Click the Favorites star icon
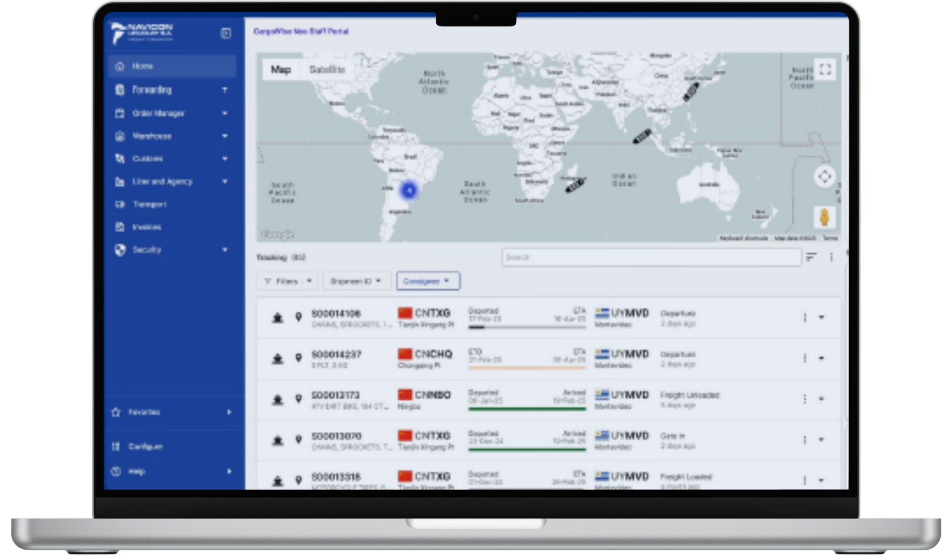This screenshot has width=942, height=560. [x=116, y=412]
